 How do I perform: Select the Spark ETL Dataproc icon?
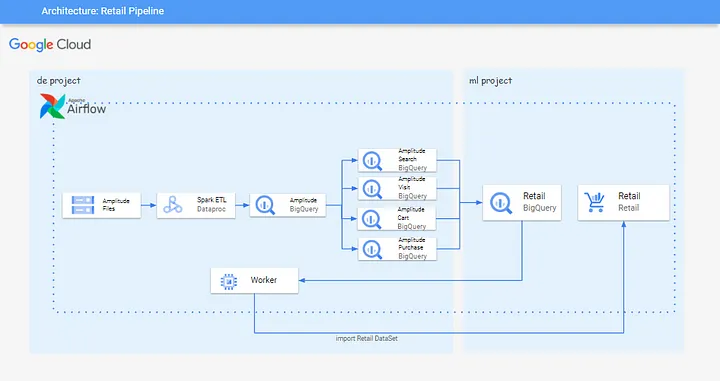(x=173, y=205)
